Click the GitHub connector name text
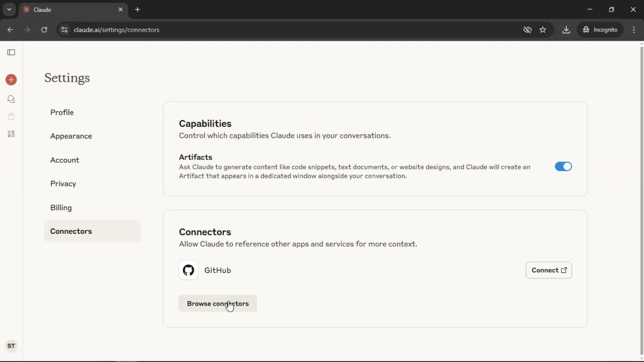 (x=218, y=270)
